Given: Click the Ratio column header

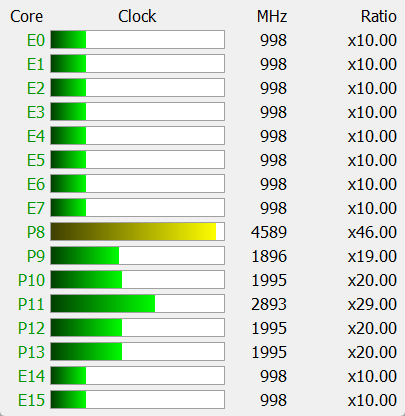Looking at the screenshot, I should tap(379, 16).
